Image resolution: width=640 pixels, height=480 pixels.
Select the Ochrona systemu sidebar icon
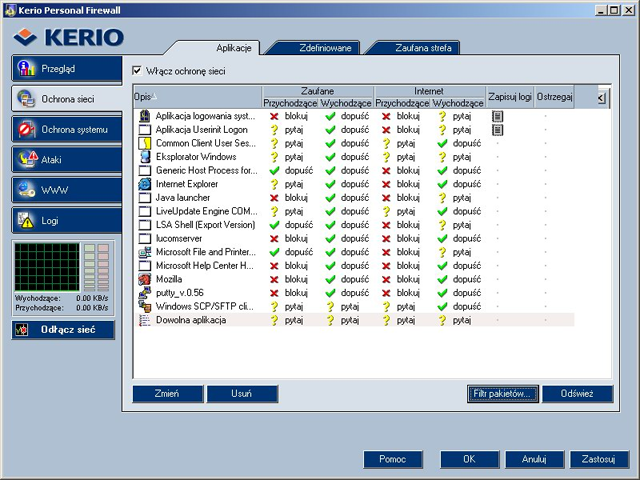pos(26,130)
